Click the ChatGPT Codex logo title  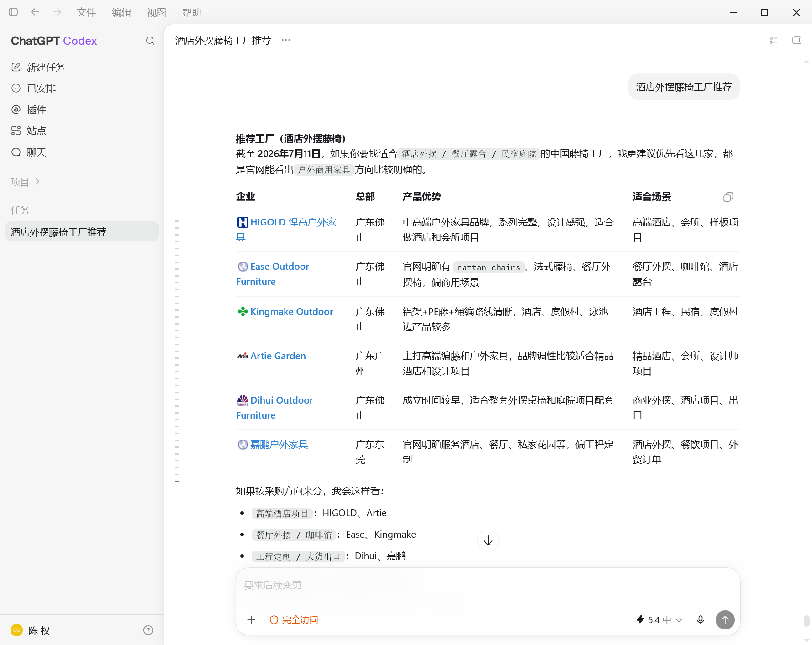pos(54,41)
